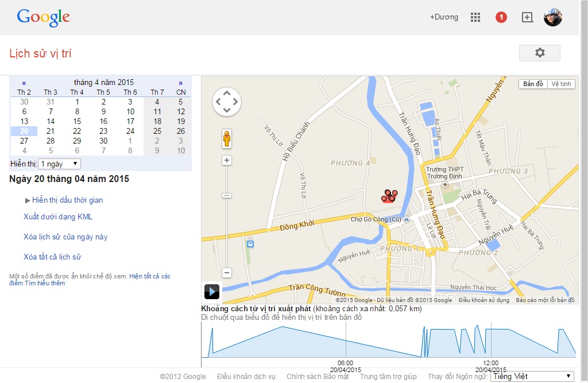
Task: Open the settings gear button
Action: (539, 53)
